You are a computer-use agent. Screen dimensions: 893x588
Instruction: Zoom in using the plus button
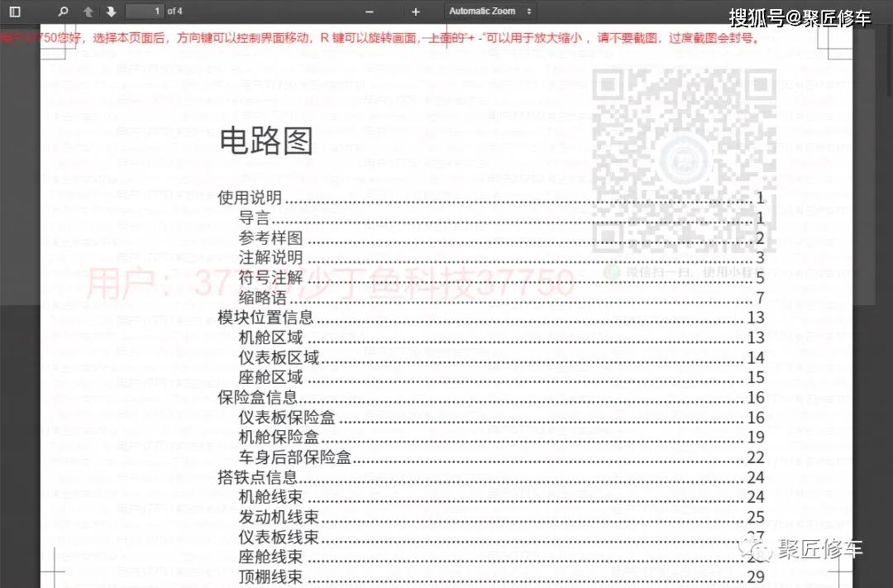pos(416,12)
